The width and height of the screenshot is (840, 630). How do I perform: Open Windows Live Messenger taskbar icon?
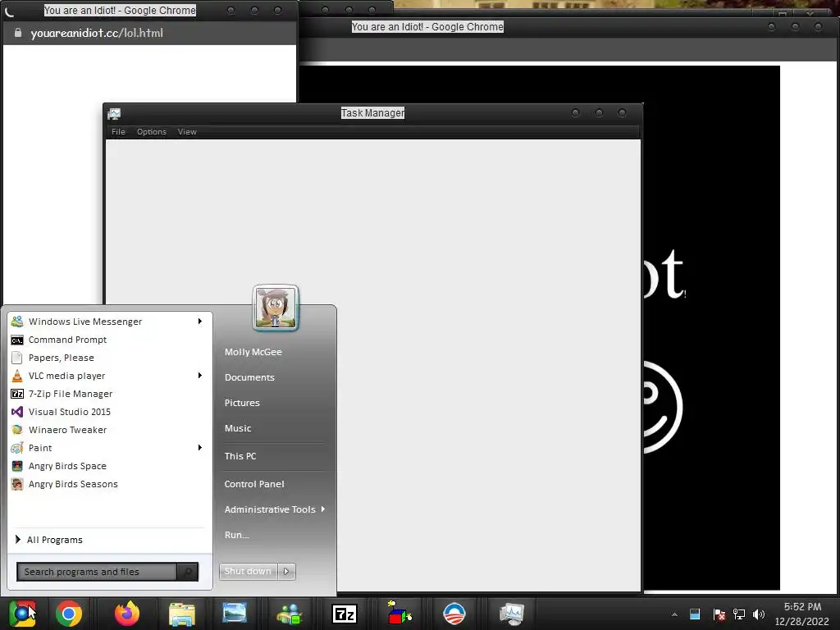click(290, 614)
